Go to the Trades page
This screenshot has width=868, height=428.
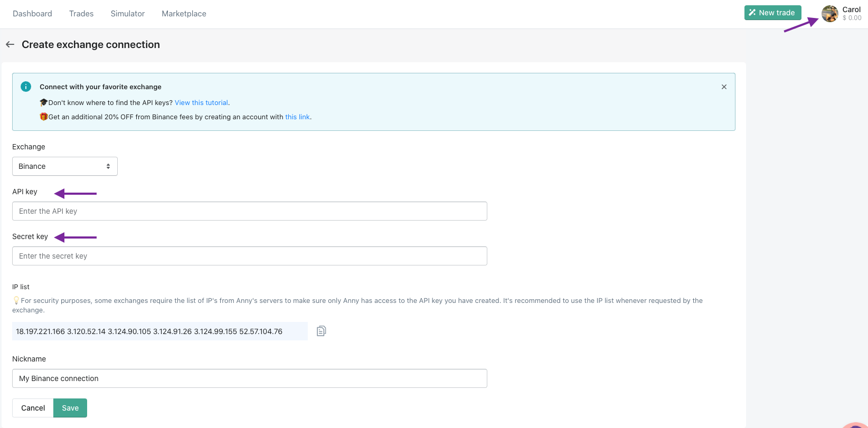81,14
